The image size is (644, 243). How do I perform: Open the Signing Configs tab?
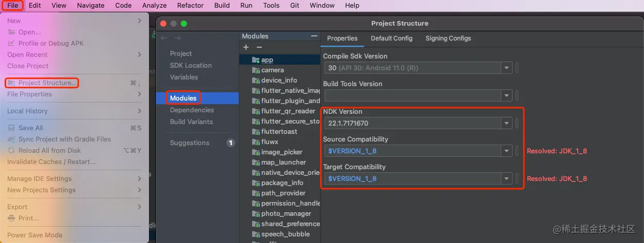448,38
